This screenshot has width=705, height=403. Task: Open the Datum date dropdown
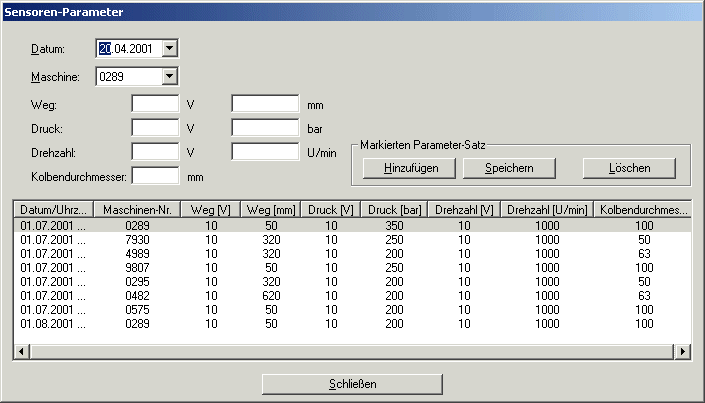pos(169,48)
